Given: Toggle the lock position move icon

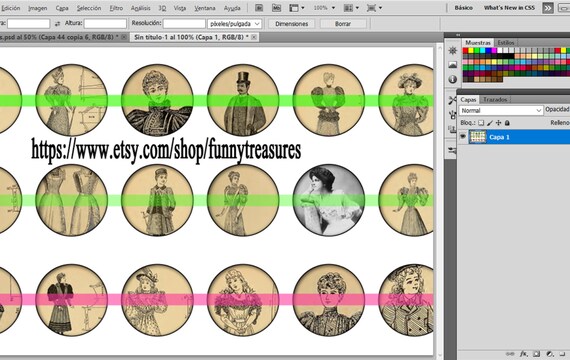Looking at the screenshot, I should tap(498, 123).
